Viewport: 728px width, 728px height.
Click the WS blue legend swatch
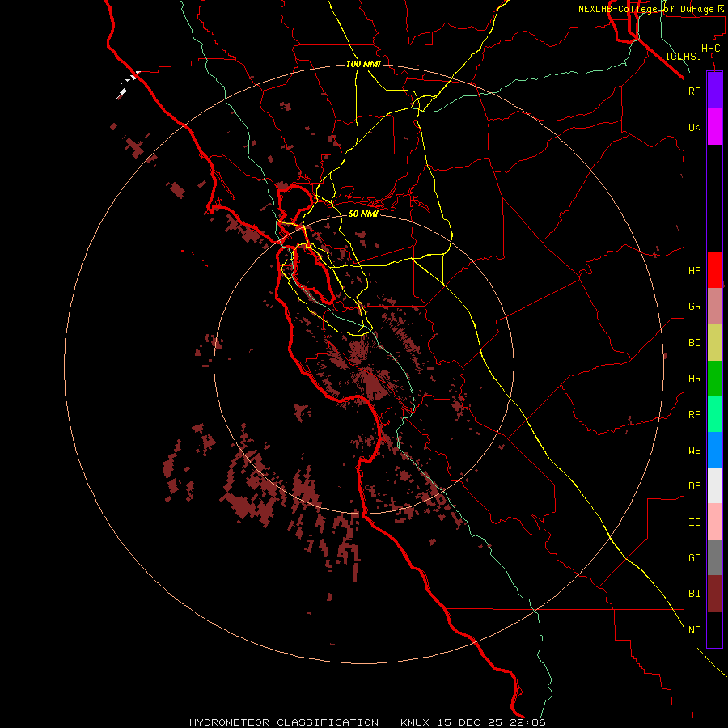click(x=714, y=450)
